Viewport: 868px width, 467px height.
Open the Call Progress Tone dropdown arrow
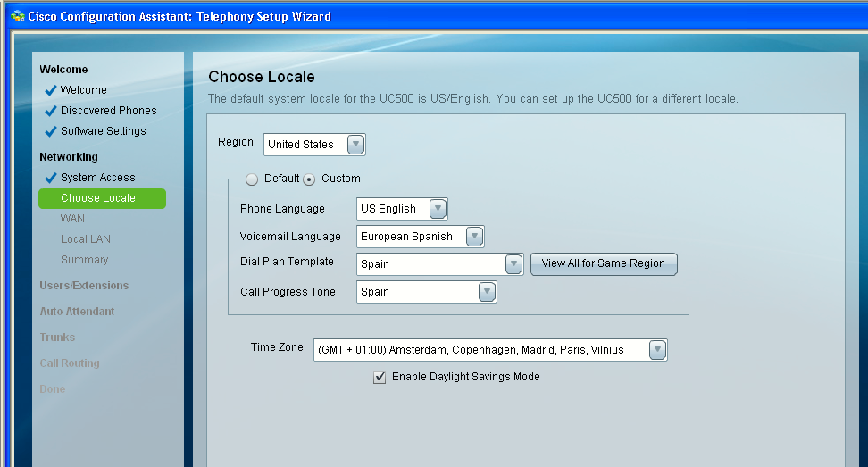tap(487, 292)
